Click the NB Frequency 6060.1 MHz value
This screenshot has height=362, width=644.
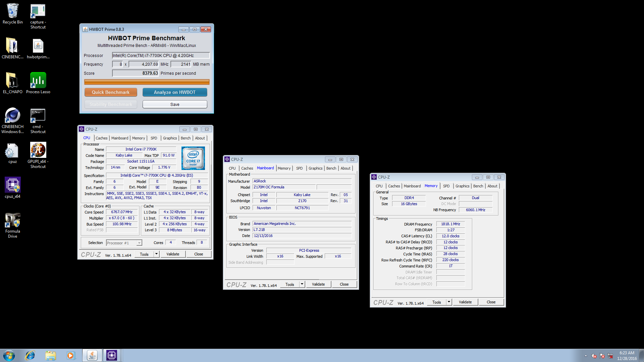tap(476, 210)
